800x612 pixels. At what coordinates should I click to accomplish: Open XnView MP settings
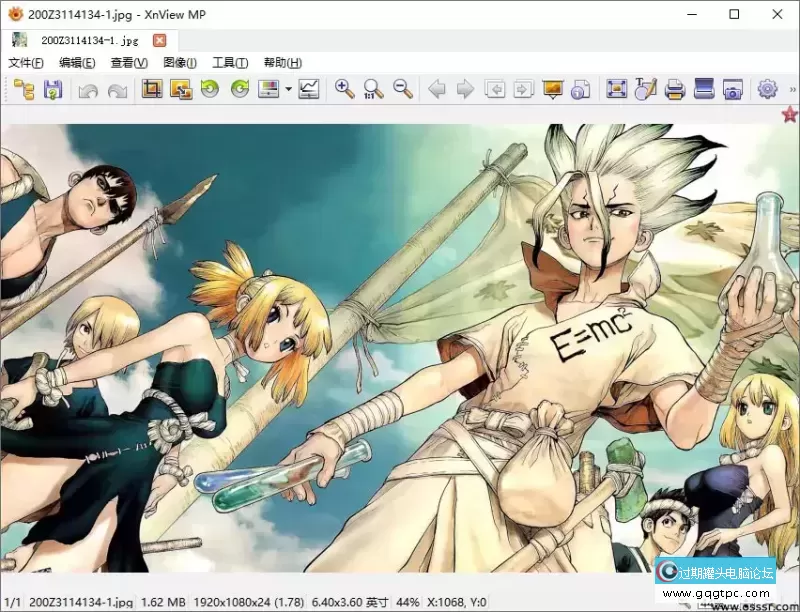click(x=765, y=89)
